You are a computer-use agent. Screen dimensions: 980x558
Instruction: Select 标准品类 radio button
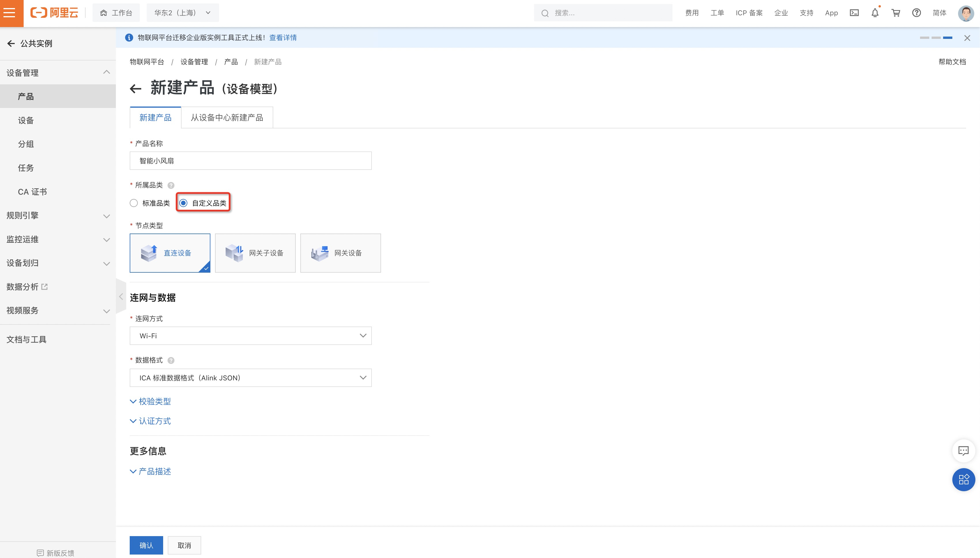tap(133, 203)
